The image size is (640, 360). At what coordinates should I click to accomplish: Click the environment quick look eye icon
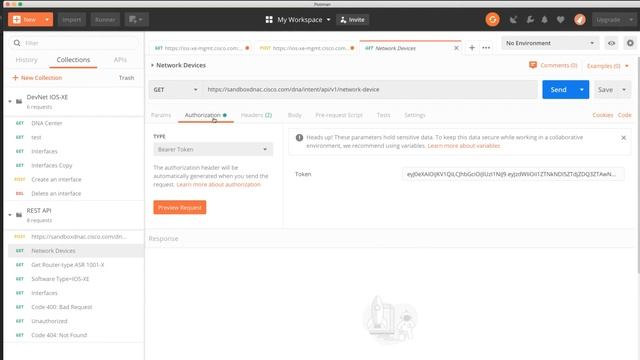pyautogui.click(x=611, y=43)
